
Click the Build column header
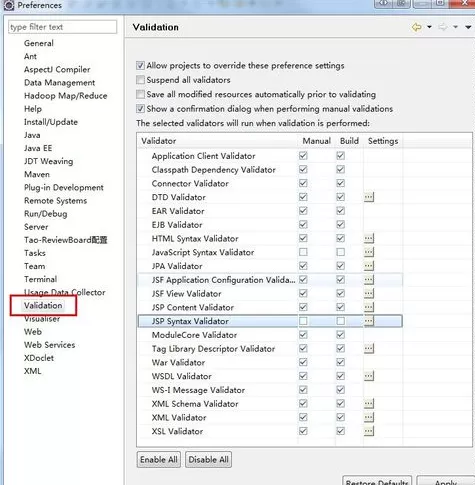point(349,141)
